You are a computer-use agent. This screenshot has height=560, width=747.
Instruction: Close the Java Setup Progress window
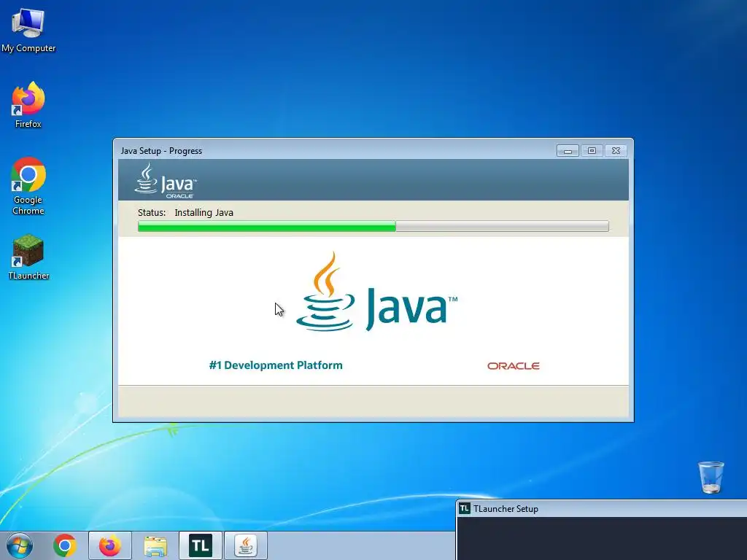(x=616, y=150)
